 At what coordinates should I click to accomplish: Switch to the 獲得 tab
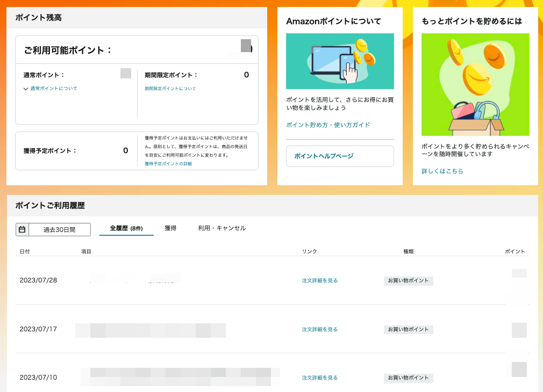pyautogui.click(x=170, y=228)
